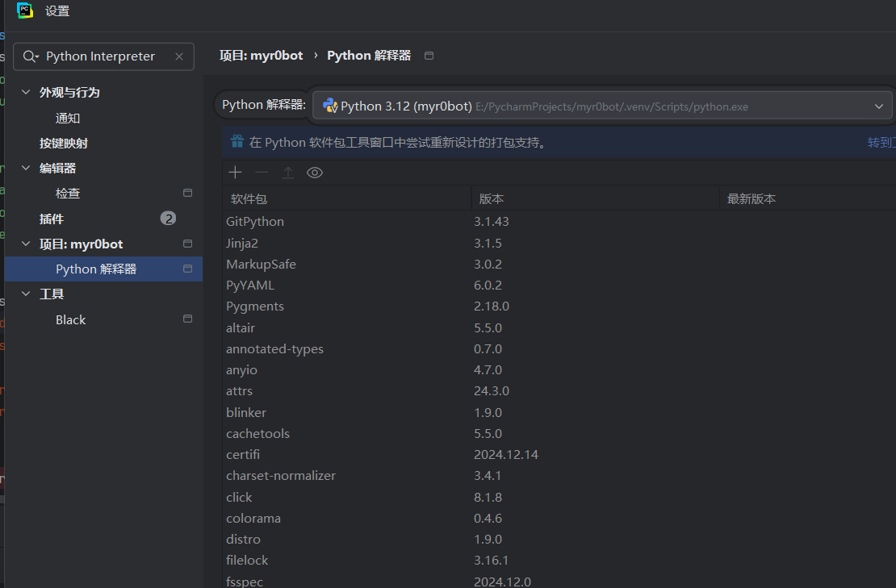This screenshot has width=896, height=588.
Task: Select the annotated-types package row
Action: (x=559, y=348)
